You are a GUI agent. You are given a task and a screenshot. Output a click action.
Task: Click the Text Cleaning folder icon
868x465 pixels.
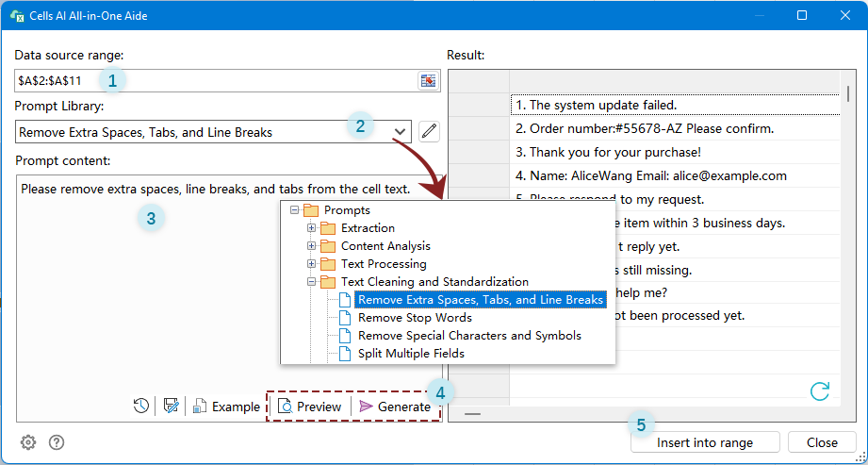[328, 282]
